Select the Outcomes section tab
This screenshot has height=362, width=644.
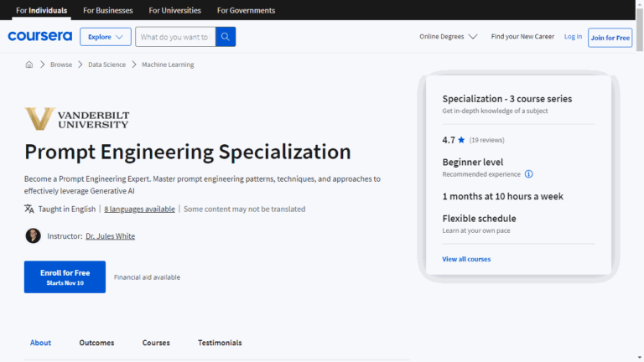pos(96,343)
